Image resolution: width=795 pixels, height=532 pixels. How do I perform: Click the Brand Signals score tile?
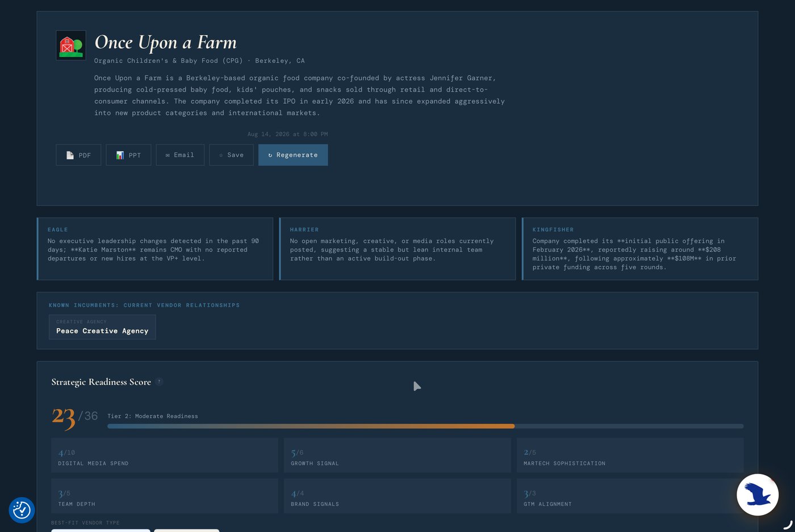397,496
